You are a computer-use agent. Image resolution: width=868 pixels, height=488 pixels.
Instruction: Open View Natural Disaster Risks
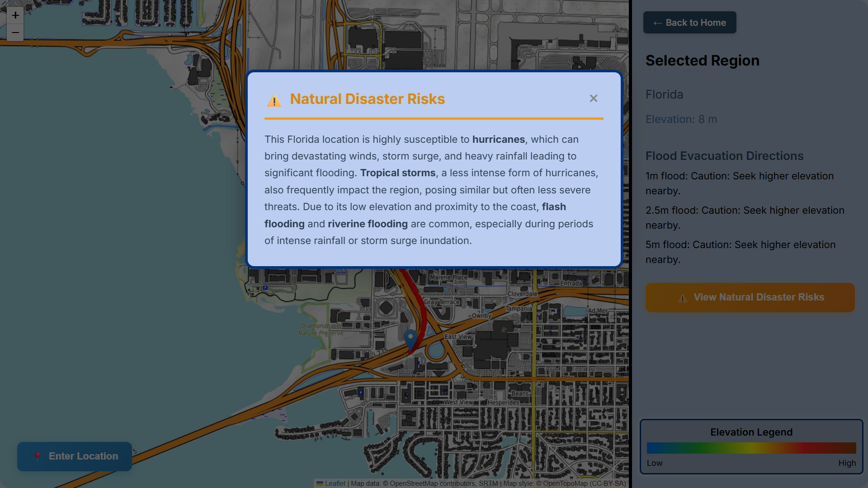click(750, 297)
